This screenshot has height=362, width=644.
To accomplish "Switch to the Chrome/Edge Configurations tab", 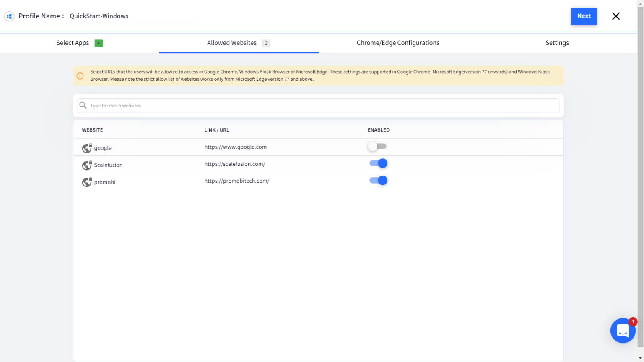I will point(398,43).
